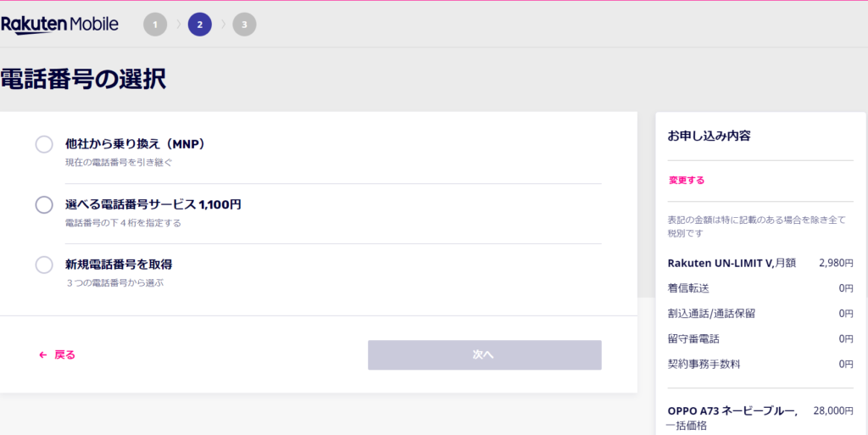
Task: Click the 現在の電話番号を引き継ぐ description
Action: coord(119,163)
